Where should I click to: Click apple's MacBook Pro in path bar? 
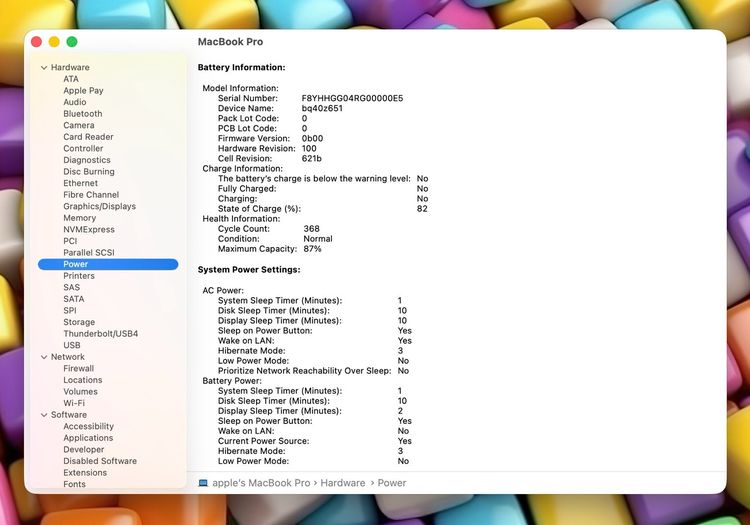[x=261, y=483]
